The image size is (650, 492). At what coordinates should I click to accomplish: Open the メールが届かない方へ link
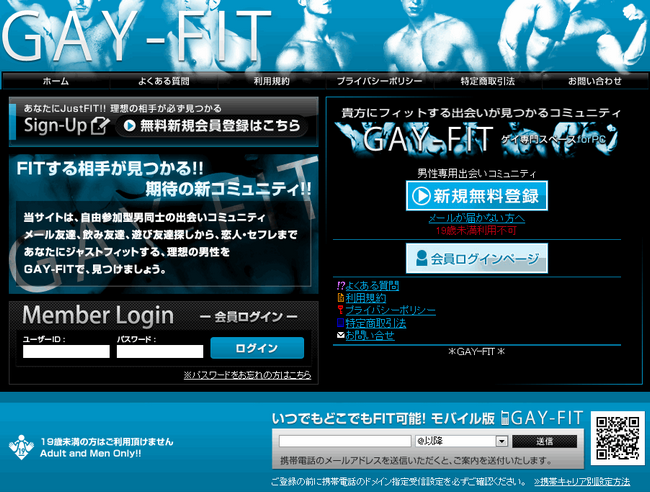click(x=477, y=218)
